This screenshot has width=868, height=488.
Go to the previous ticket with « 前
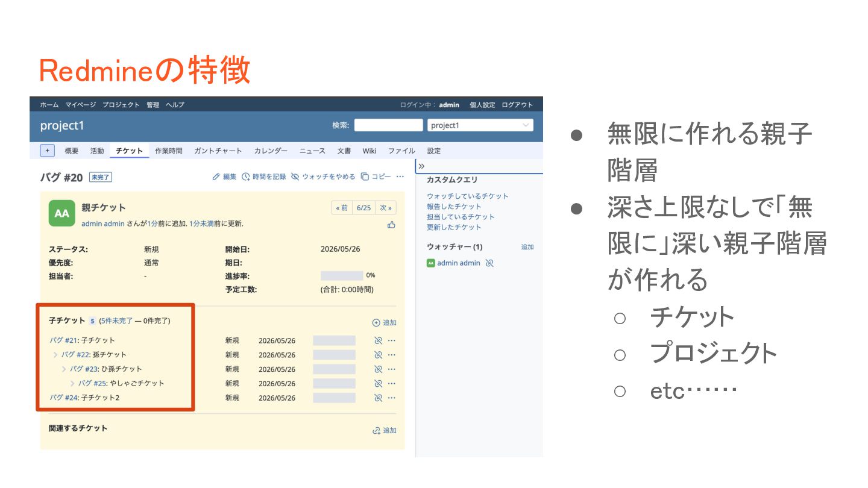342,208
